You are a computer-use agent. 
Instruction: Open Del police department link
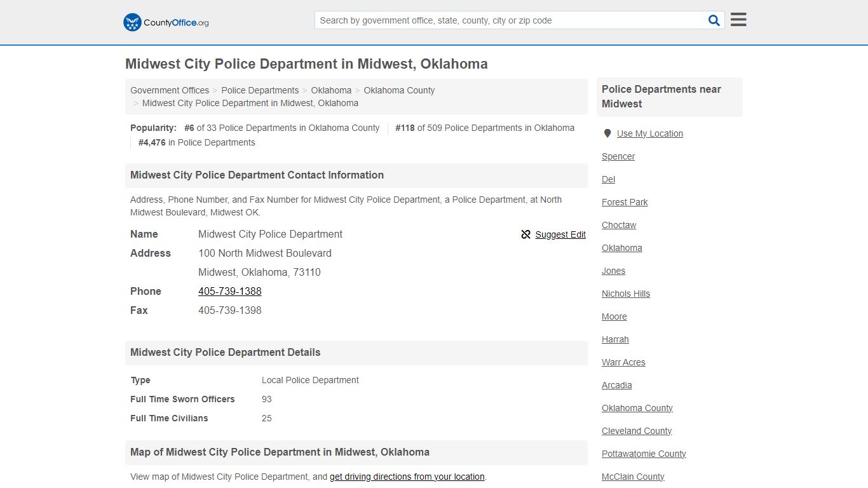[x=608, y=179]
